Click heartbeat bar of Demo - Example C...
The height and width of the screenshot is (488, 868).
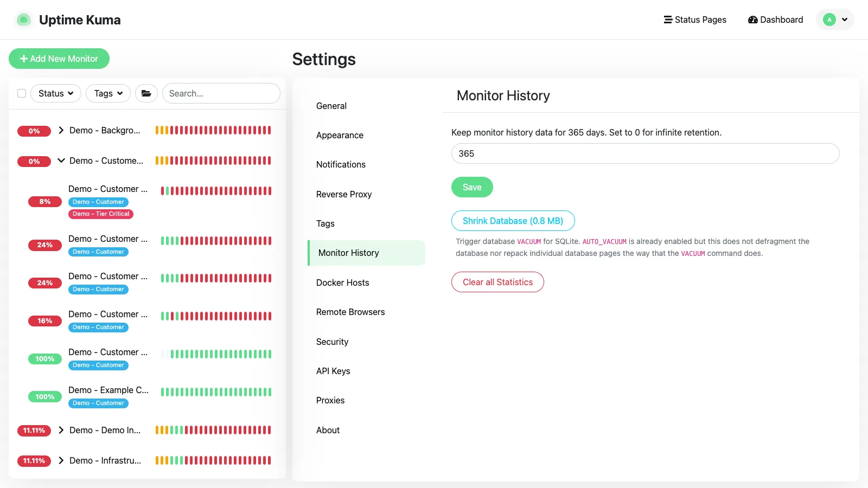216,392
